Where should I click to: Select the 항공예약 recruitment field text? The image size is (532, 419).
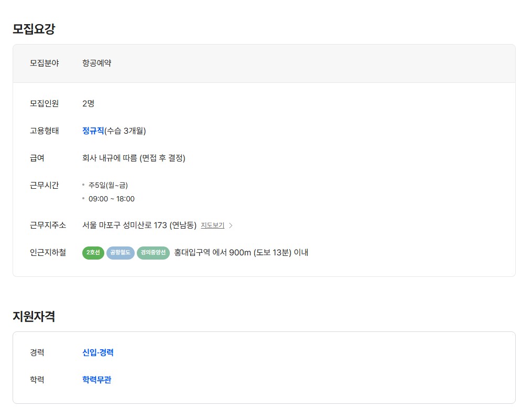point(96,63)
